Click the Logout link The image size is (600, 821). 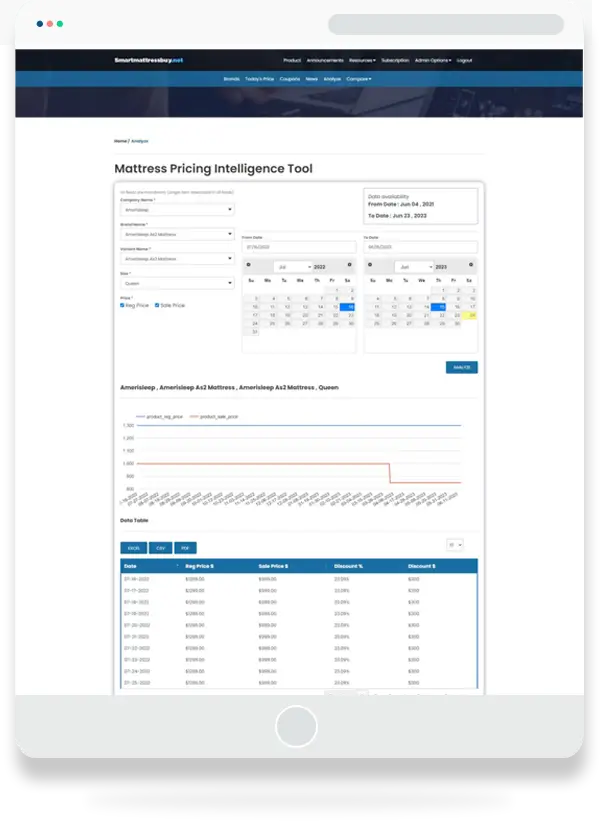pos(464,61)
